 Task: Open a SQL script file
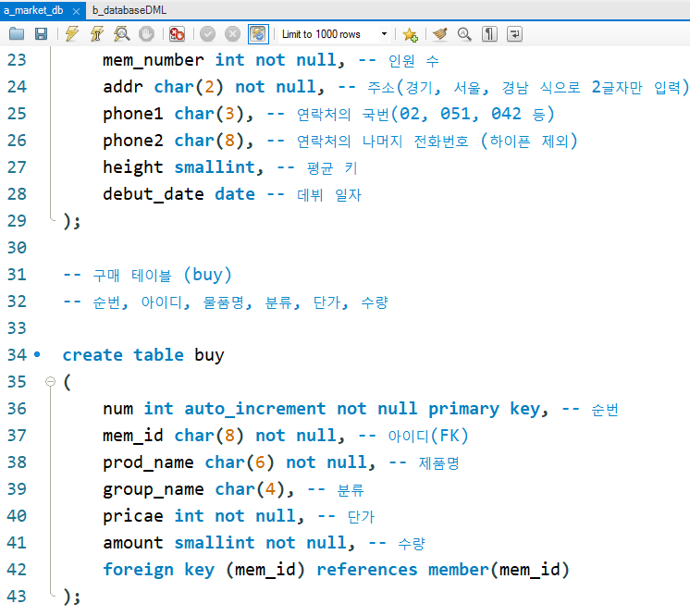pyautogui.click(x=17, y=34)
